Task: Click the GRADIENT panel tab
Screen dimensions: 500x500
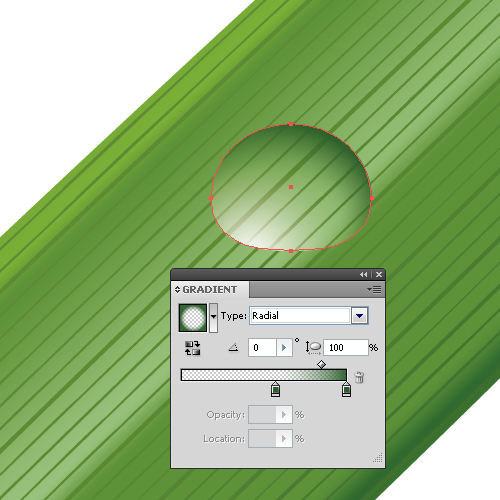Action: coord(210,289)
